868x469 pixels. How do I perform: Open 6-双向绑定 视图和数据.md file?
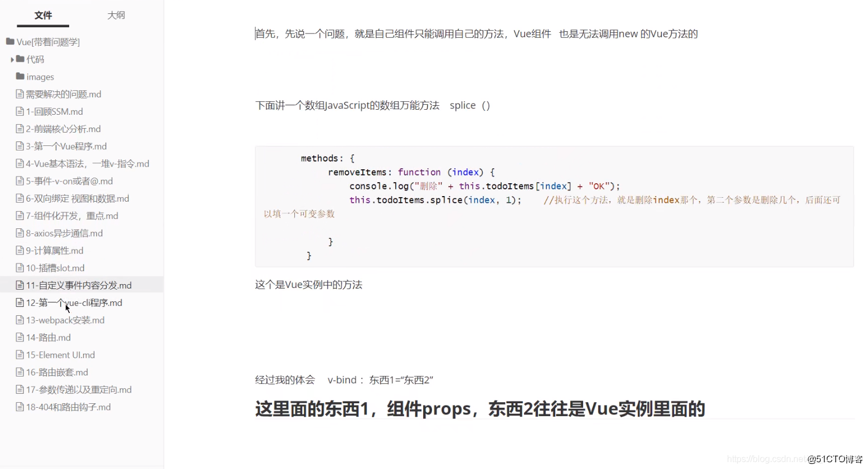[77, 198]
